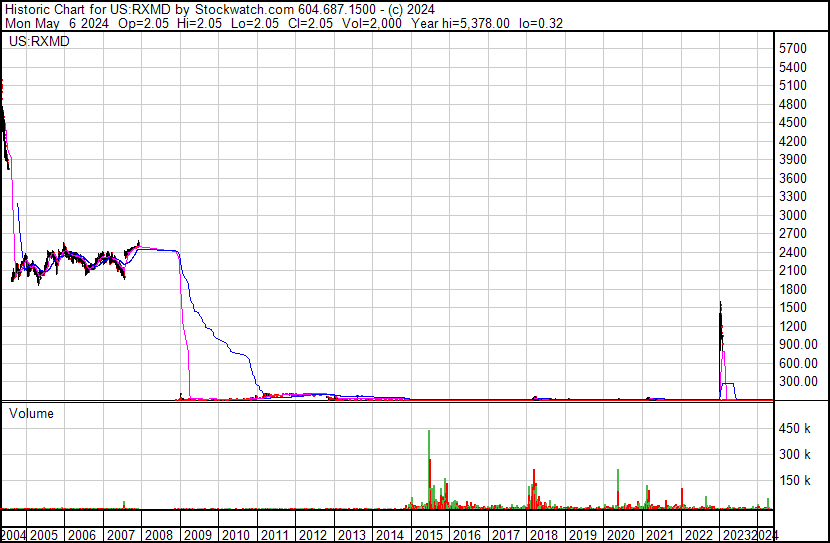The image size is (830, 543).
Task: Click the 150 k volume axis label
Action: click(796, 481)
